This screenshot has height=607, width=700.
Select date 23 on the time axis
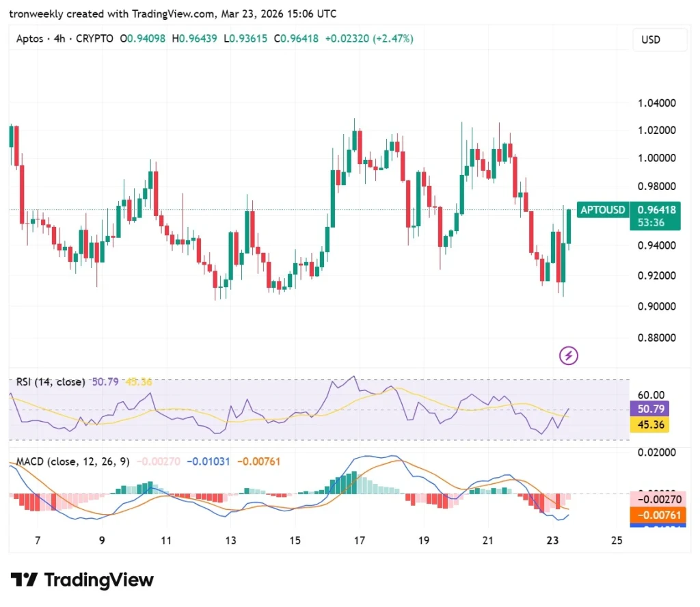[x=552, y=540]
